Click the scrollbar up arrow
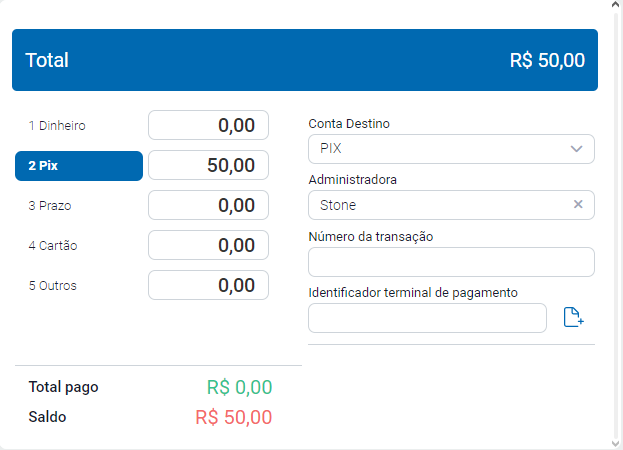623x450 pixels. click(x=616, y=6)
